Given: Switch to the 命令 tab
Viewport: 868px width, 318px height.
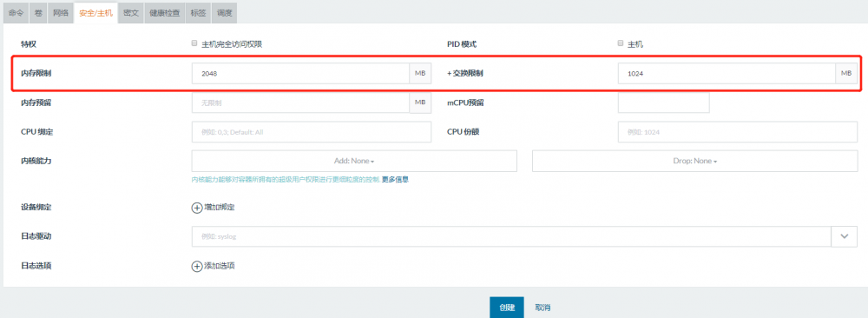Looking at the screenshot, I should [x=16, y=13].
